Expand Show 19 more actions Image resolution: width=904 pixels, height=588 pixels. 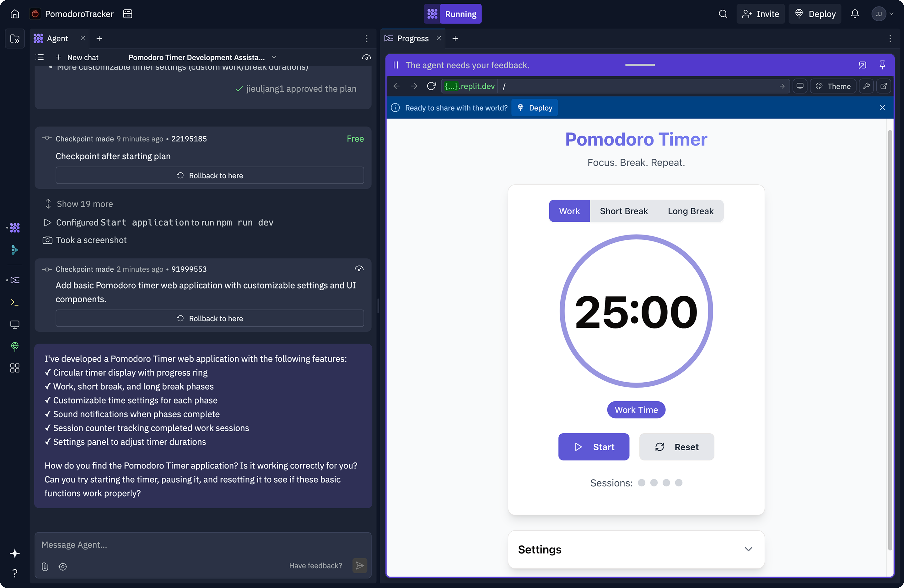coord(84,204)
